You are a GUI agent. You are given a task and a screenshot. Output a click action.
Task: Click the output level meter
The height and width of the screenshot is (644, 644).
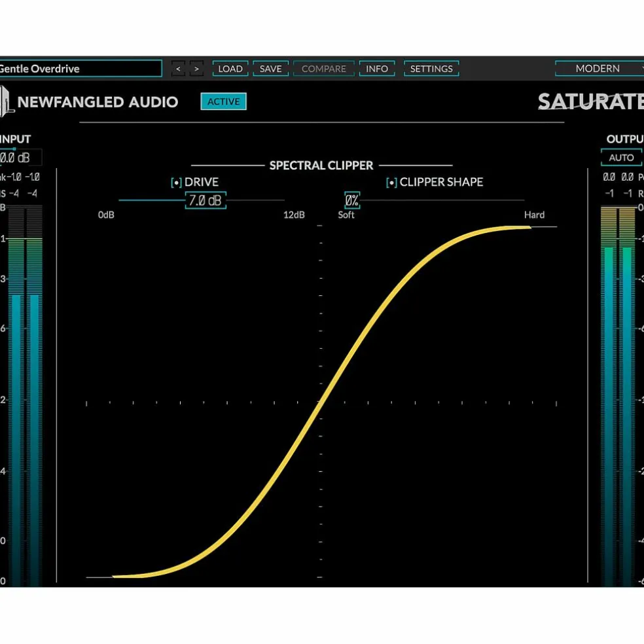[x=618, y=397]
